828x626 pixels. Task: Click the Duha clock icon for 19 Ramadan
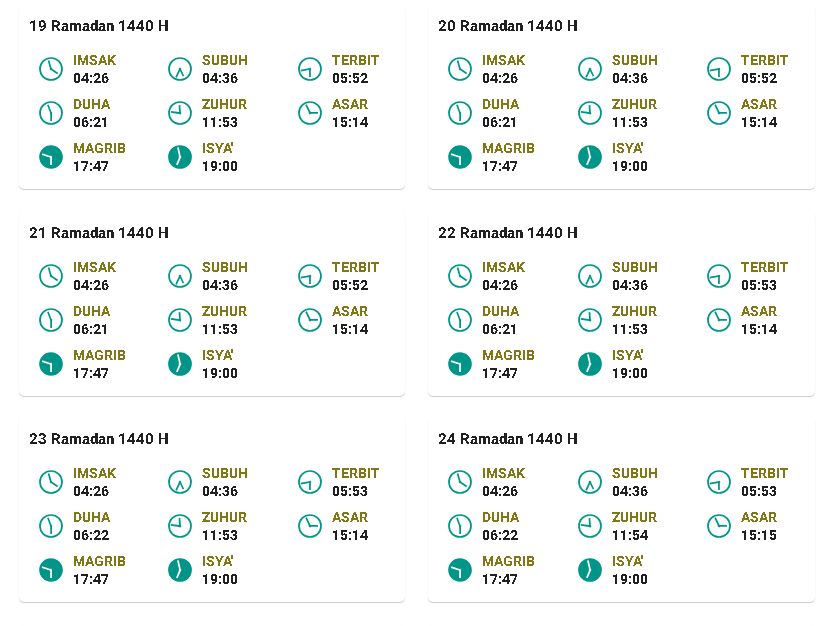[x=51, y=113]
